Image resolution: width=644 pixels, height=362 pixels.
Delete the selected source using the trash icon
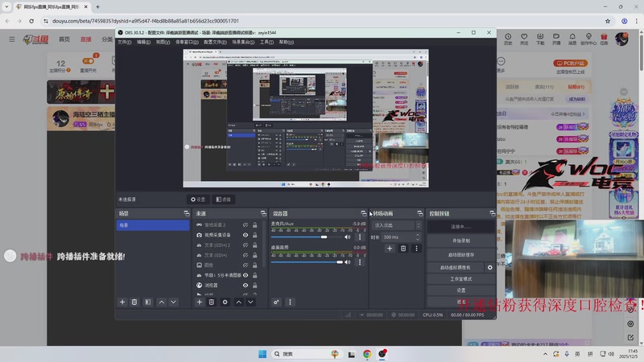(x=212, y=302)
